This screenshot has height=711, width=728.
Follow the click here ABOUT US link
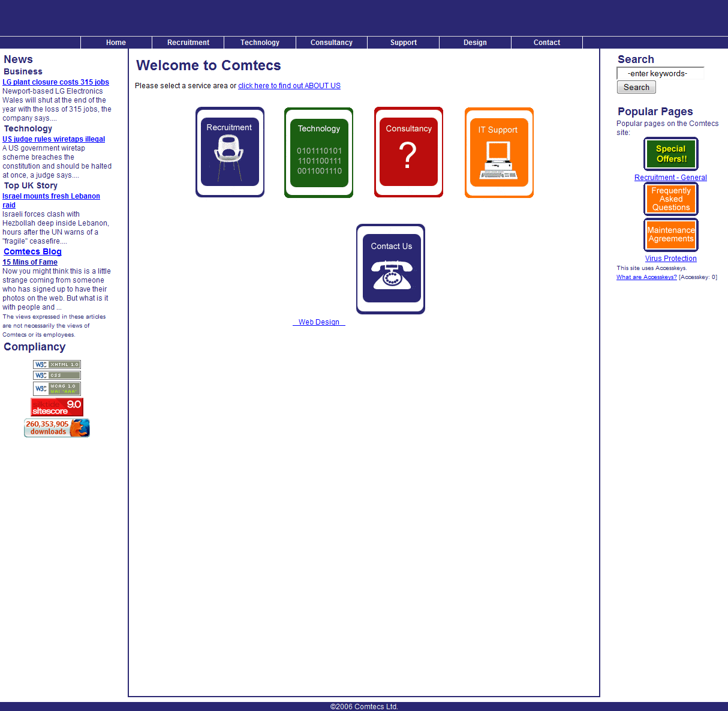[289, 86]
